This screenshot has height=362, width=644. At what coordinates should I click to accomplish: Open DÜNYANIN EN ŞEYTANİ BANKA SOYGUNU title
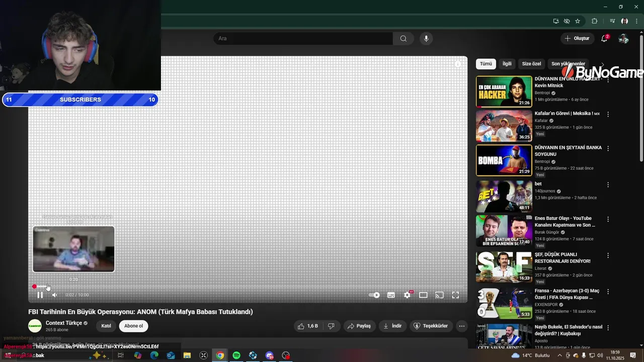(568, 151)
